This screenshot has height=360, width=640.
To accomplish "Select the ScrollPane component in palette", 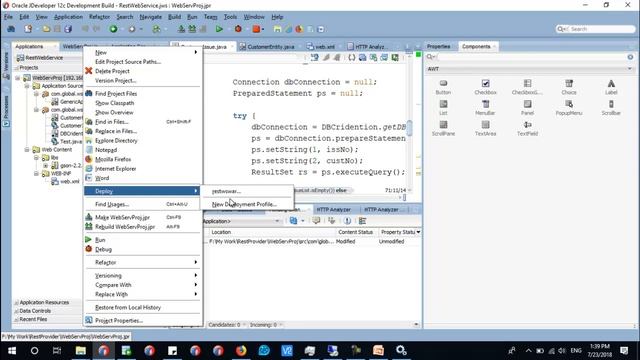I will pyautogui.click(x=443, y=128).
